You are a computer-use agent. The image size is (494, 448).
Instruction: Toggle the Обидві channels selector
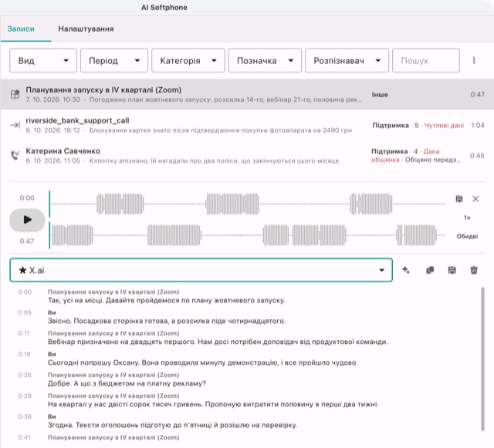(x=467, y=236)
